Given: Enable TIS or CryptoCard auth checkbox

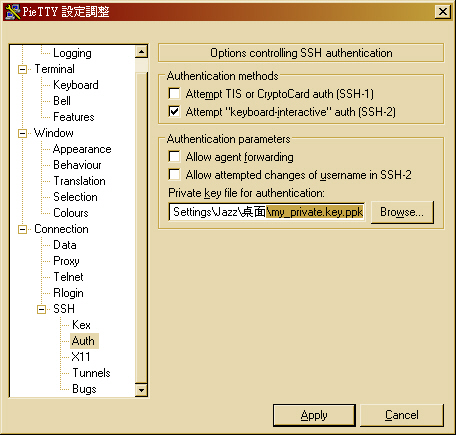Looking at the screenshot, I should (x=174, y=94).
